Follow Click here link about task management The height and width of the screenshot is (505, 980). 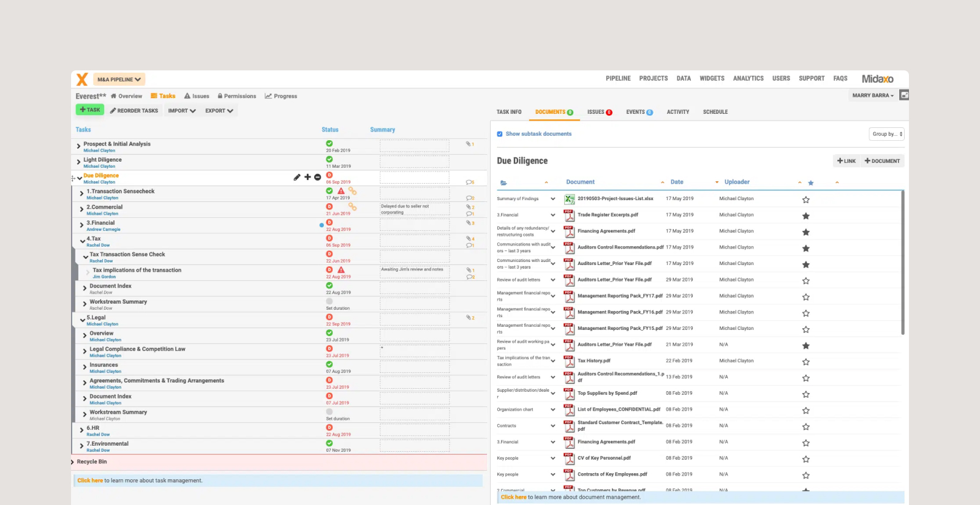tap(90, 481)
